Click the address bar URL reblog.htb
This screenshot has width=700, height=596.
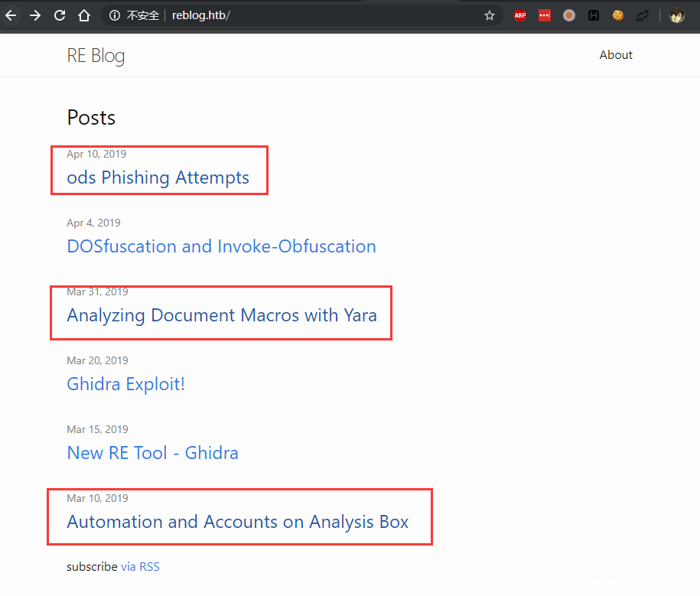click(200, 15)
